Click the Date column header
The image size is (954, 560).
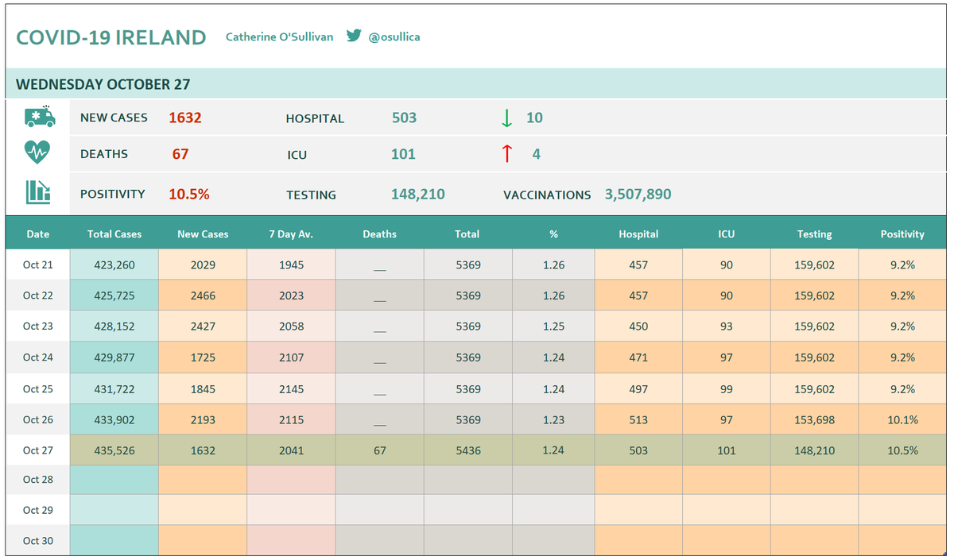37,234
